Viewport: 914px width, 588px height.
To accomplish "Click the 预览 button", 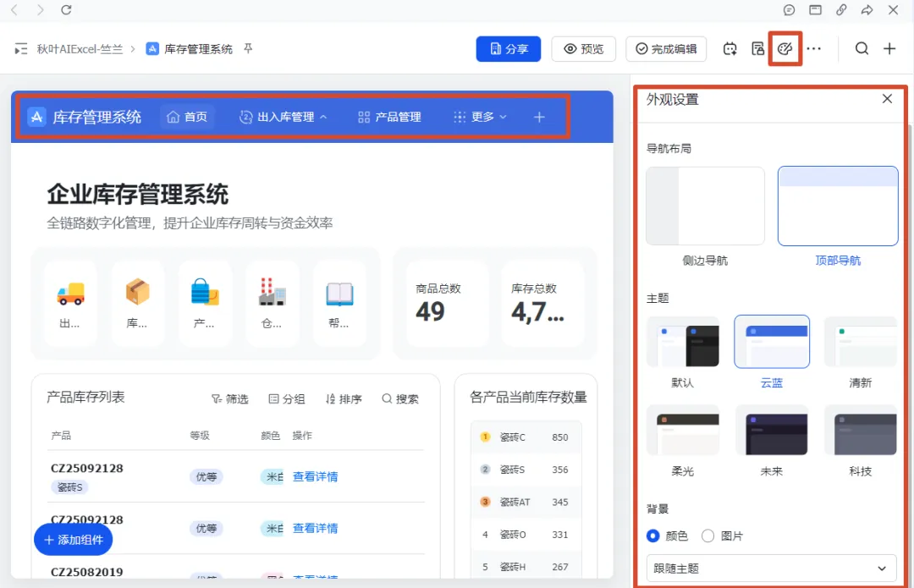I will pyautogui.click(x=583, y=49).
